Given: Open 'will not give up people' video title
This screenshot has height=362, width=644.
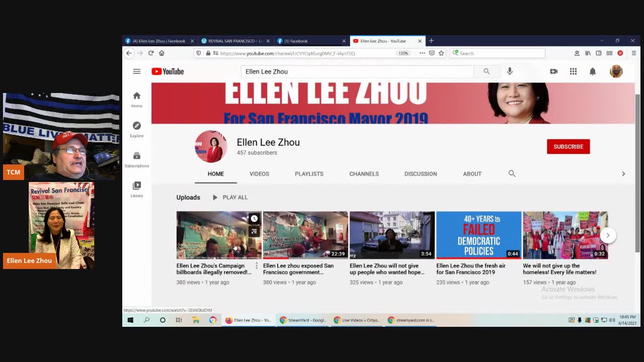Looking at the screenshot, I should 387,269.
